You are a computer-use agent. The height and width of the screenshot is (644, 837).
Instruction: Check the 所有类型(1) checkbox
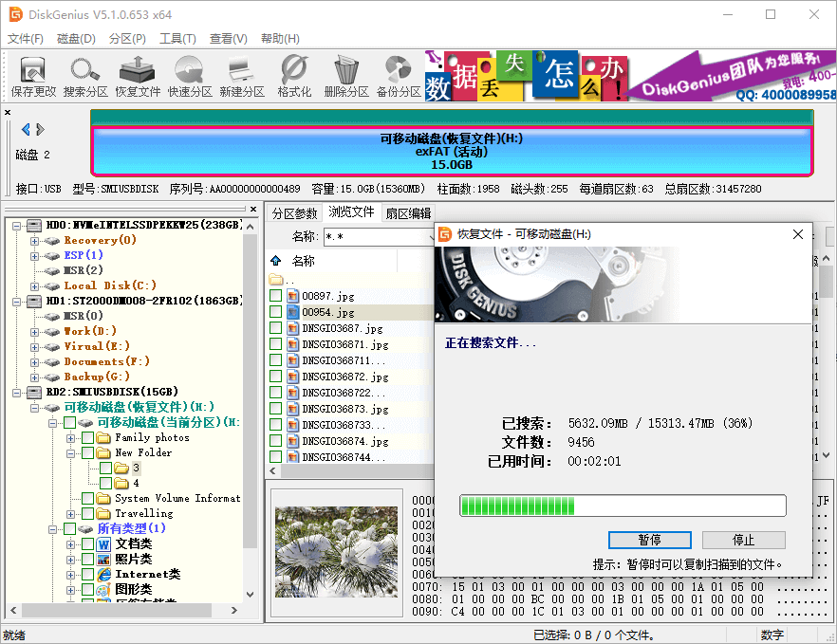point(69,528)
